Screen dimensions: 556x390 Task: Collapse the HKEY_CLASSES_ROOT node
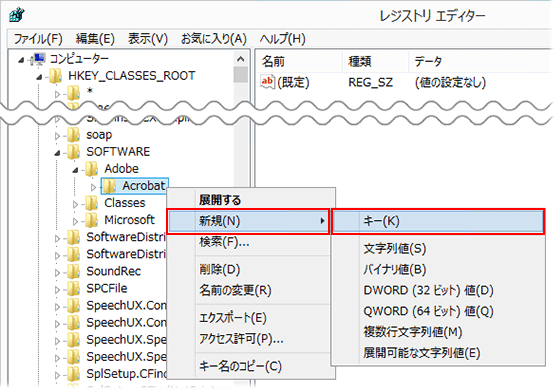[39, 77]
